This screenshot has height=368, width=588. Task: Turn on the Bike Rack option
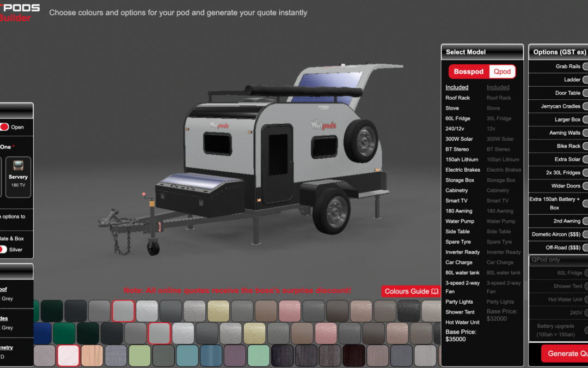tap(585, 146)
